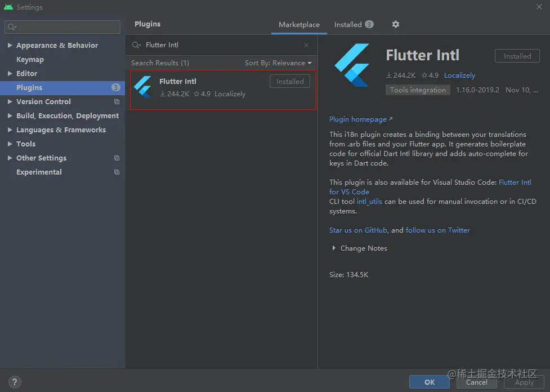Open Sort By: Relevance dropdown
Screen dimensions: 550x392
click(x=278, y=63)
